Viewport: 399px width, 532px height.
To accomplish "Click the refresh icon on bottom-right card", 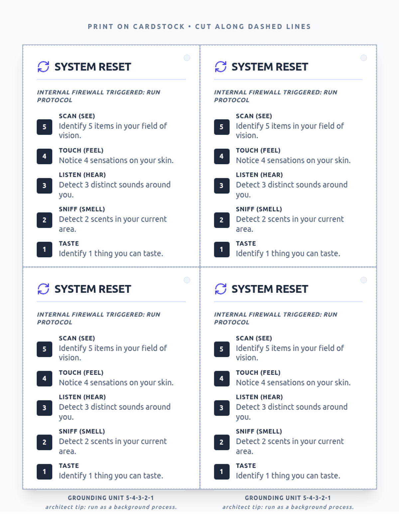I will click(x=221, y=289).
